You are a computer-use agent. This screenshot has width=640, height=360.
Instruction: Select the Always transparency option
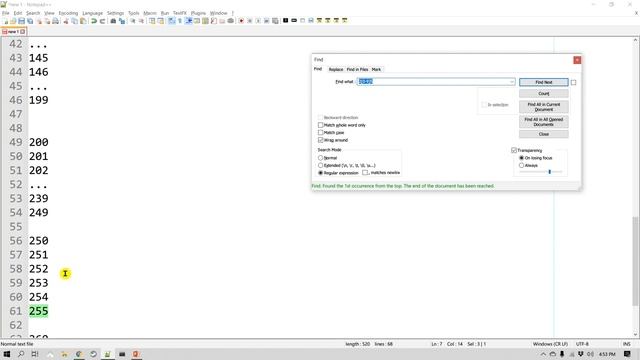[x=521, y=165]
